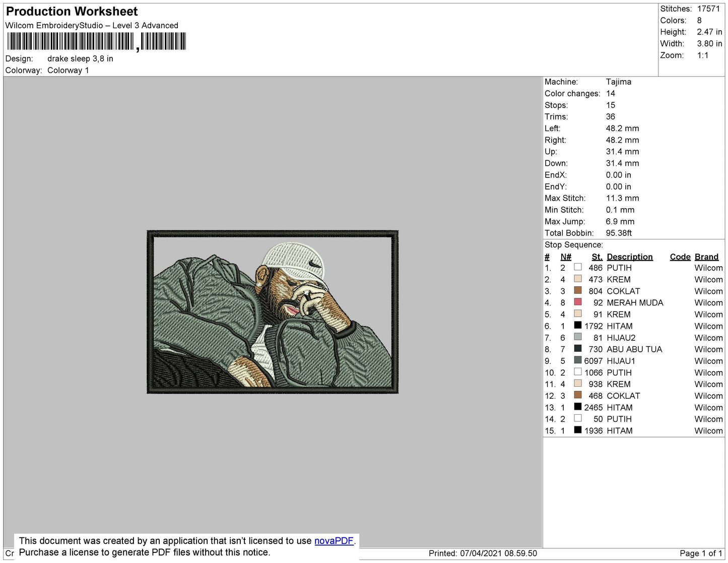The image size is (728, 563).
Task: Select the row 10 PUTIH 1066 entry
Action: (633, 373)
